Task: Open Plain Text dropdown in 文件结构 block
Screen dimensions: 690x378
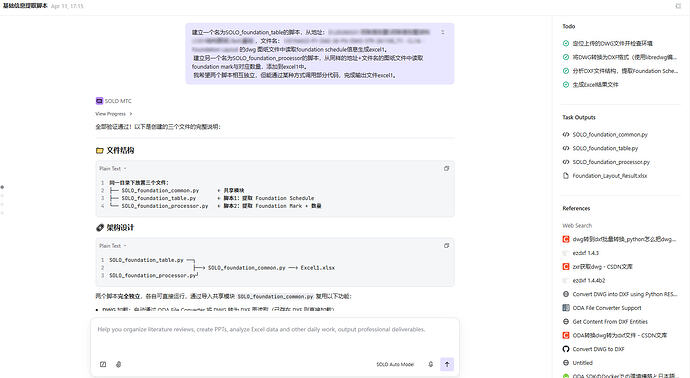Action: pos(113,169)
